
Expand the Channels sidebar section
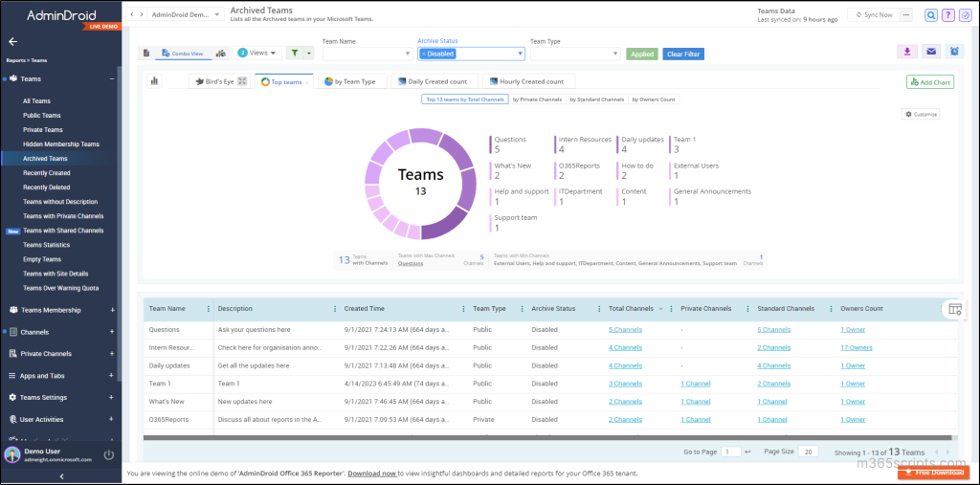112,332
